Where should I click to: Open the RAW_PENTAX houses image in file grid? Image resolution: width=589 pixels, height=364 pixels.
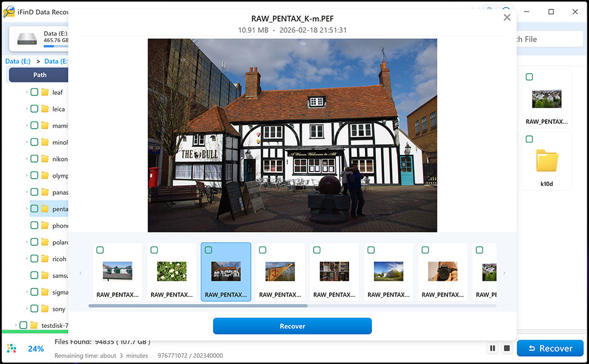[547, 99]
